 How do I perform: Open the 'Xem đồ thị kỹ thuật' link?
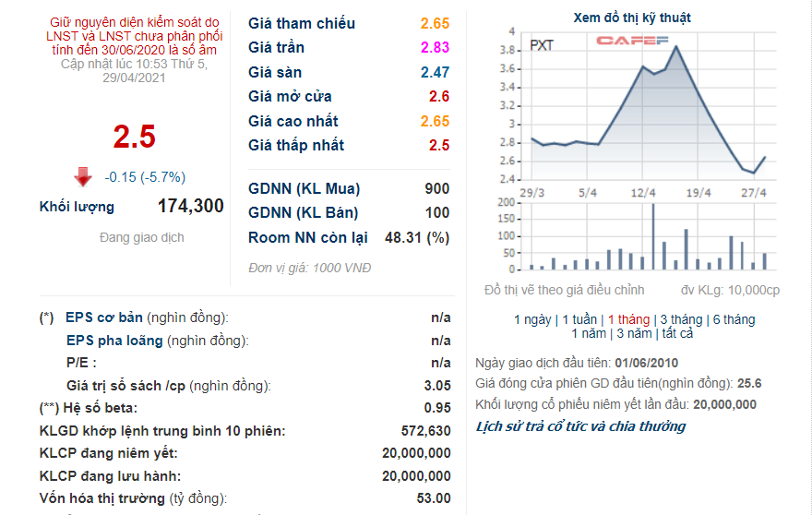(x=632, y=18)
